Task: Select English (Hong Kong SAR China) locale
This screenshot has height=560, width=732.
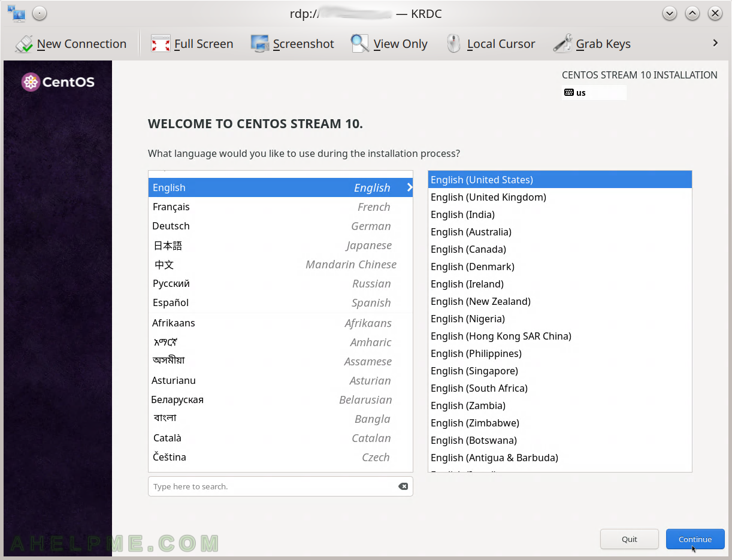Action: (560, 336)
